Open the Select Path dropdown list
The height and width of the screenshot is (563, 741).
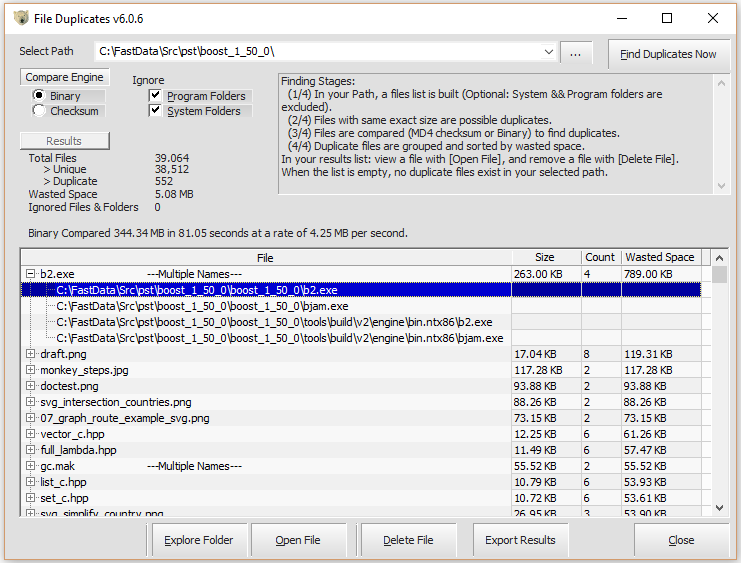548,52
